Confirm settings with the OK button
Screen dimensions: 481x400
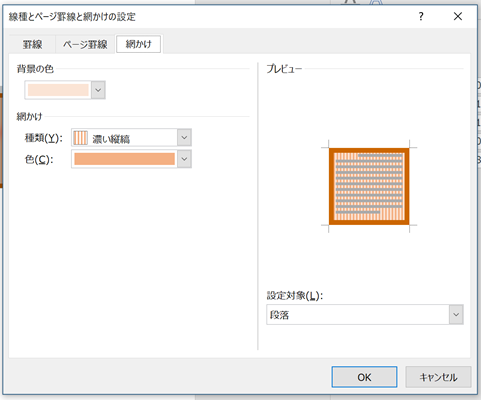coord(364,377)
